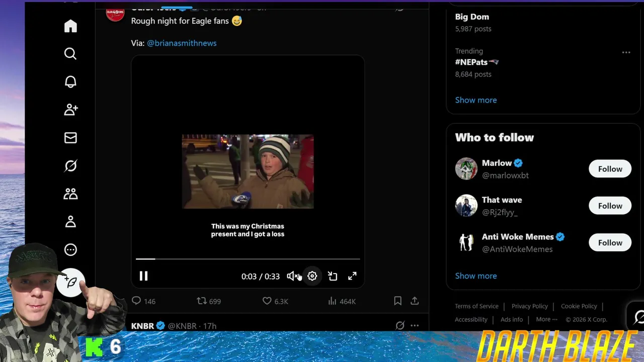Open Cookie Policy link
This screenshot has width=644, height=362.
(x=579, y=306)
